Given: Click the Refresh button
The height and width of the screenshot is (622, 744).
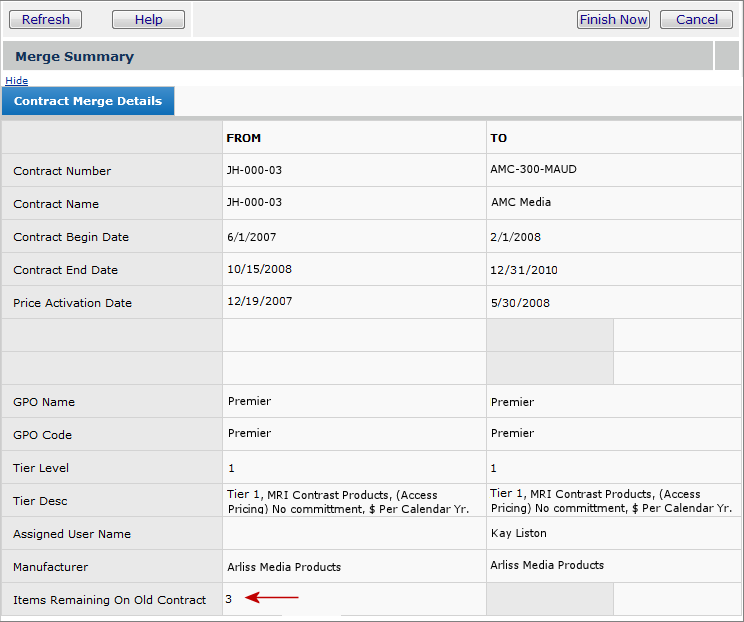Looking at the screenshot, I should tap(46, 19).
